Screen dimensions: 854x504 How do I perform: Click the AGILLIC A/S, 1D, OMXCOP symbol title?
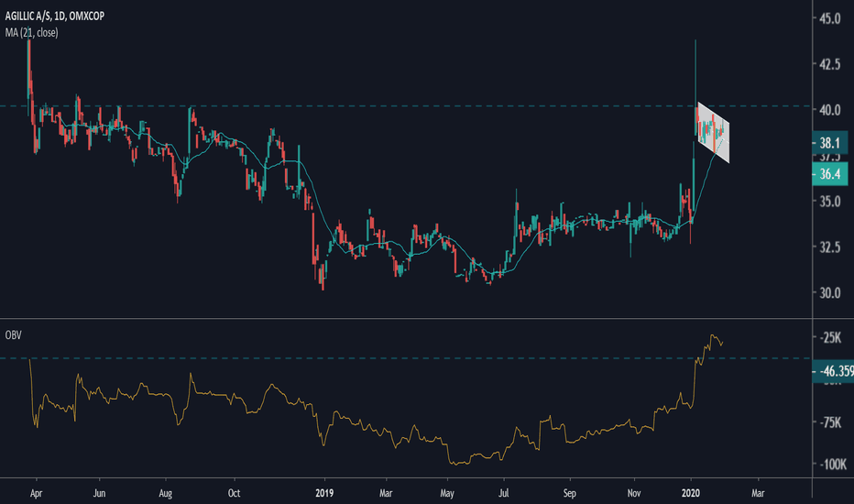(54, 16)
